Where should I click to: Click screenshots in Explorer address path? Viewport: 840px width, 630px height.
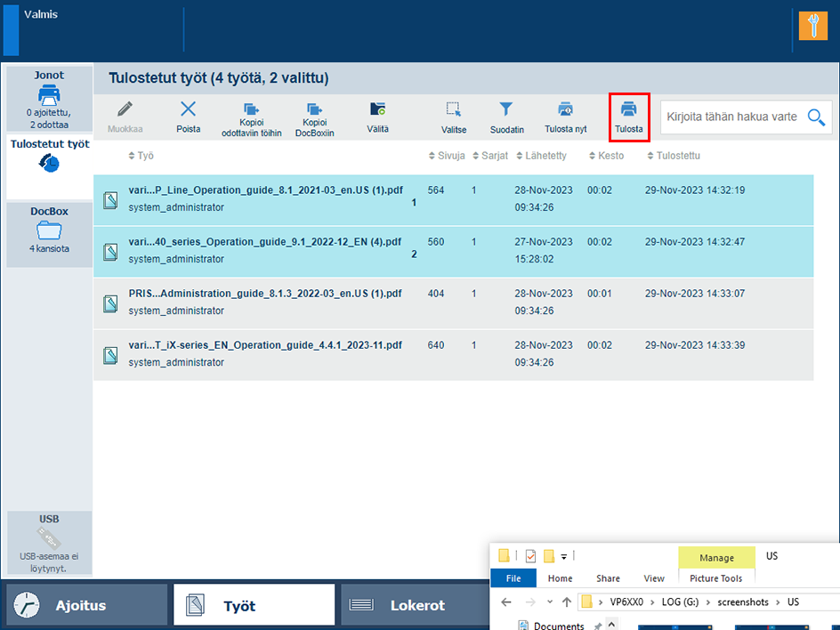coord(742,602)
